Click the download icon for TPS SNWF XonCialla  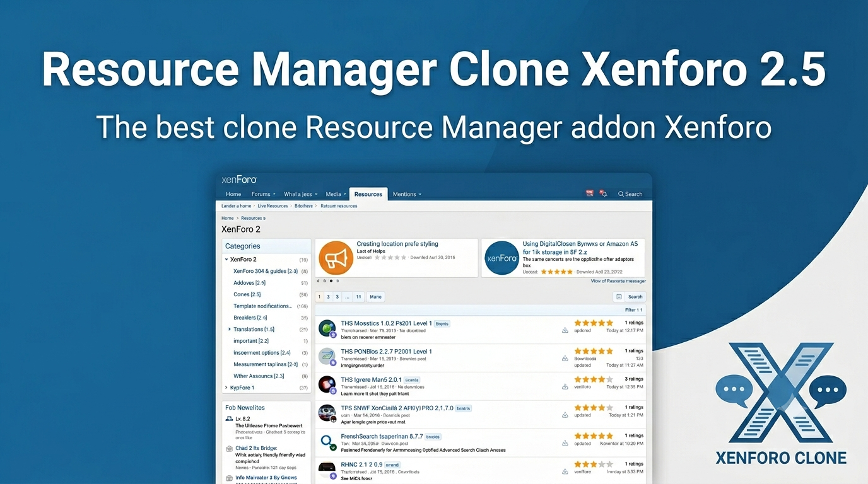[565, 415]
